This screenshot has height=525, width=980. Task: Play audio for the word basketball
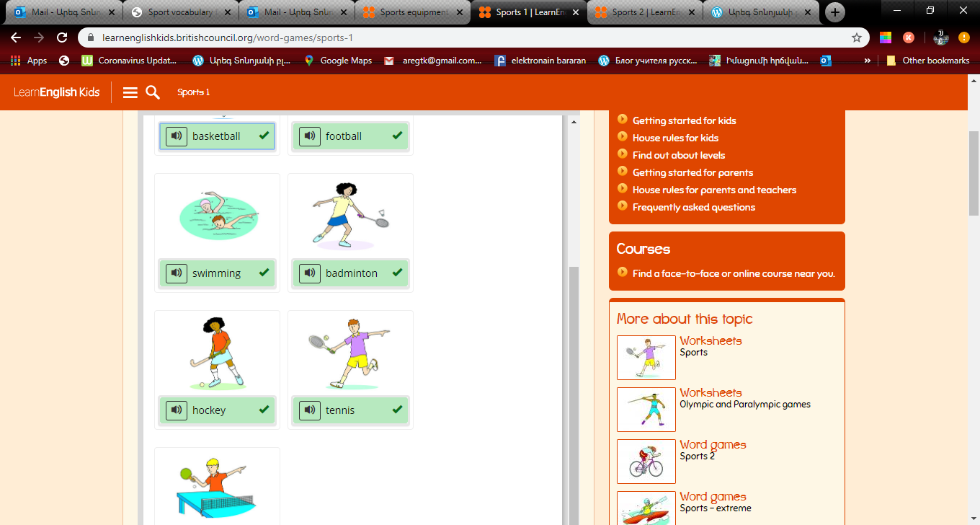click(177, 136)
